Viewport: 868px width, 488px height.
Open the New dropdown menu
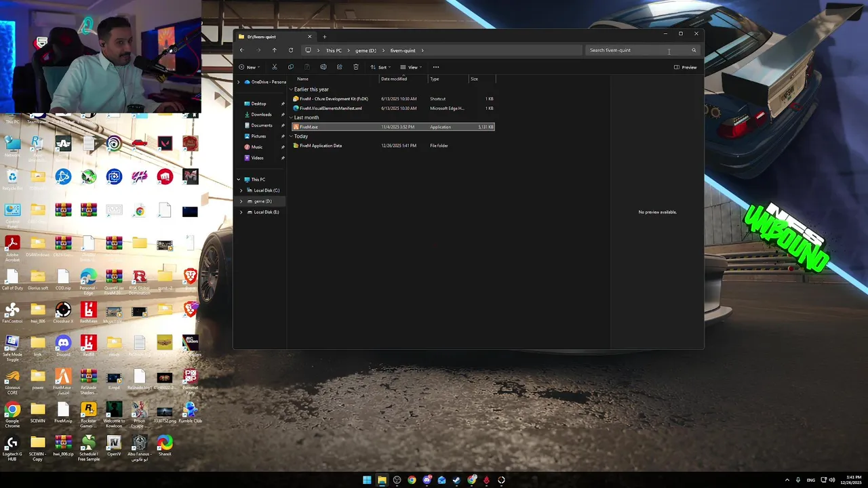pos(249,67)
